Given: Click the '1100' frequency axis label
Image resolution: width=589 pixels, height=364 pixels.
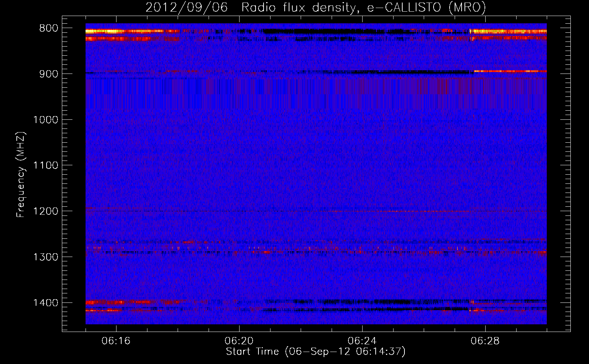Looking at the screenshot, I should click(46, 166).
